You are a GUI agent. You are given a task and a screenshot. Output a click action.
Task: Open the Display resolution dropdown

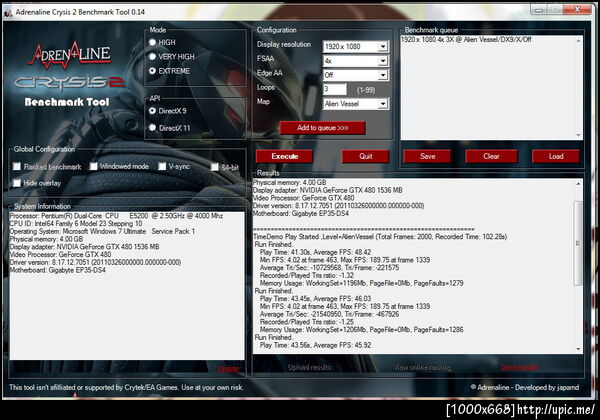[x=355, y=47]
